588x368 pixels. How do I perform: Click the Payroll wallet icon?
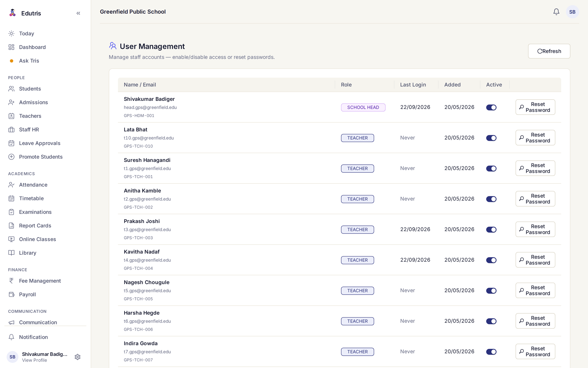point(12,294)
